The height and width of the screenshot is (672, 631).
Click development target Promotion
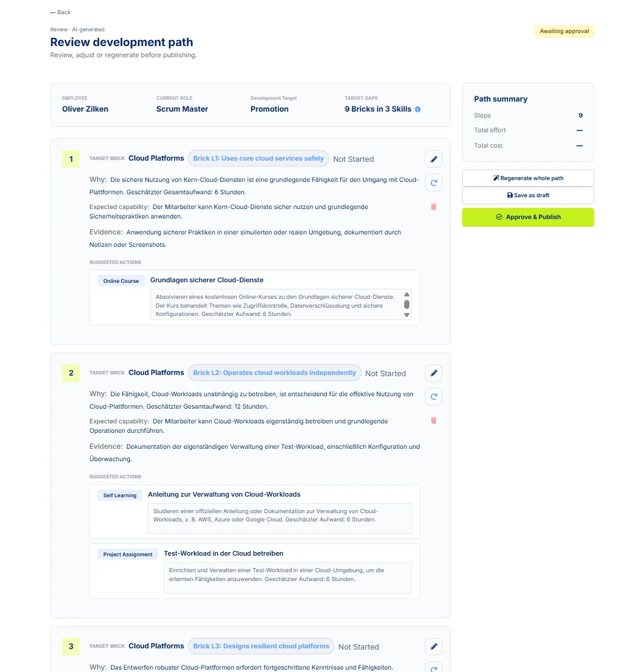click(269, 109)
